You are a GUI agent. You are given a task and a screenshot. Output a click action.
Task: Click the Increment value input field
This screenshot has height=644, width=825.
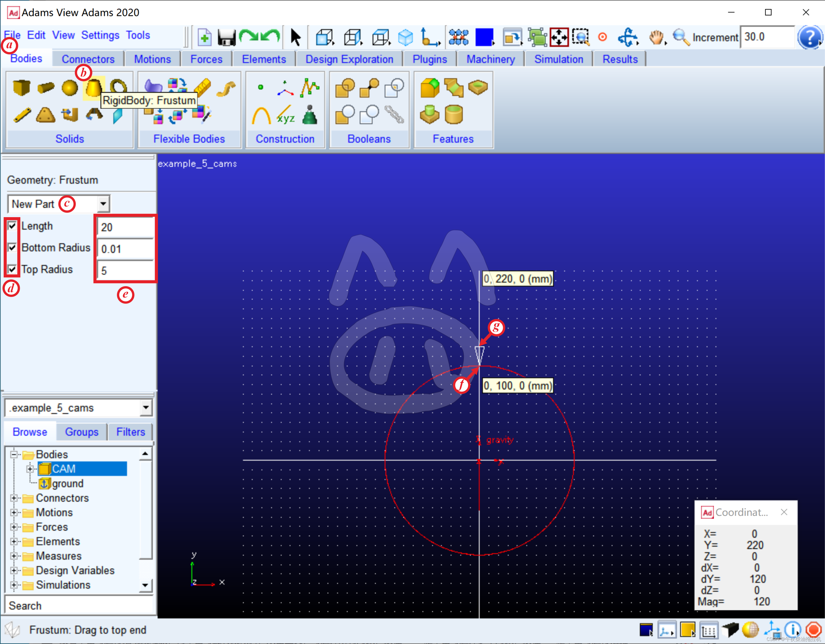pyautogui.click(x=767, y=37)
